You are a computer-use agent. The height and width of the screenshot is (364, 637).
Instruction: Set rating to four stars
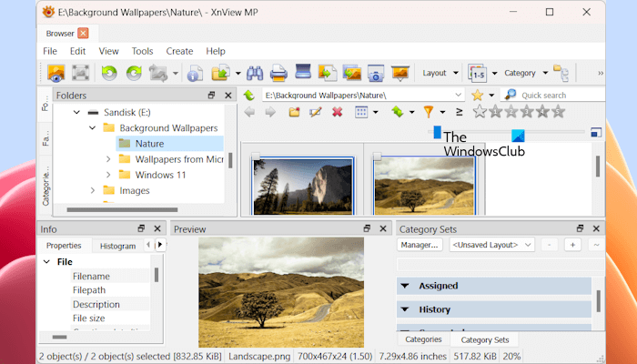(x=542, y=111)
